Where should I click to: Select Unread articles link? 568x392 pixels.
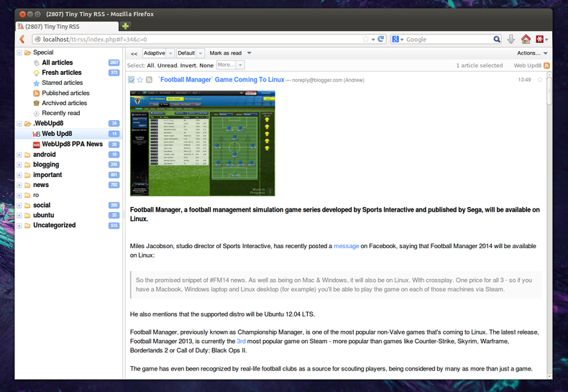click(x=167, y=65)
